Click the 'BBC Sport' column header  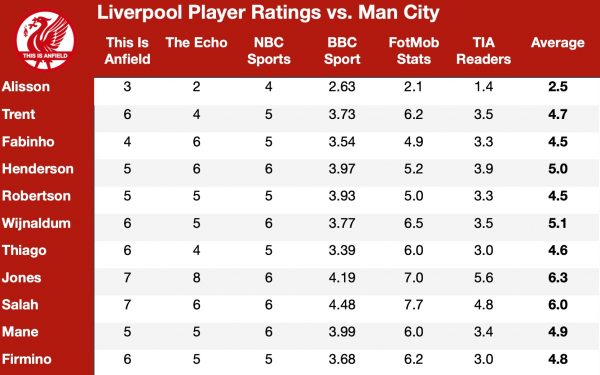(342, 51)
